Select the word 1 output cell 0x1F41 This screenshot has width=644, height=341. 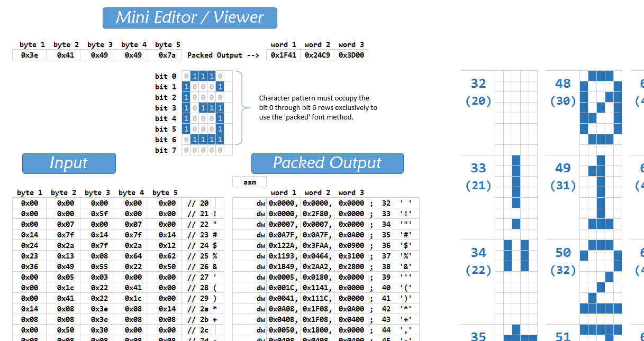click(283, 55)
